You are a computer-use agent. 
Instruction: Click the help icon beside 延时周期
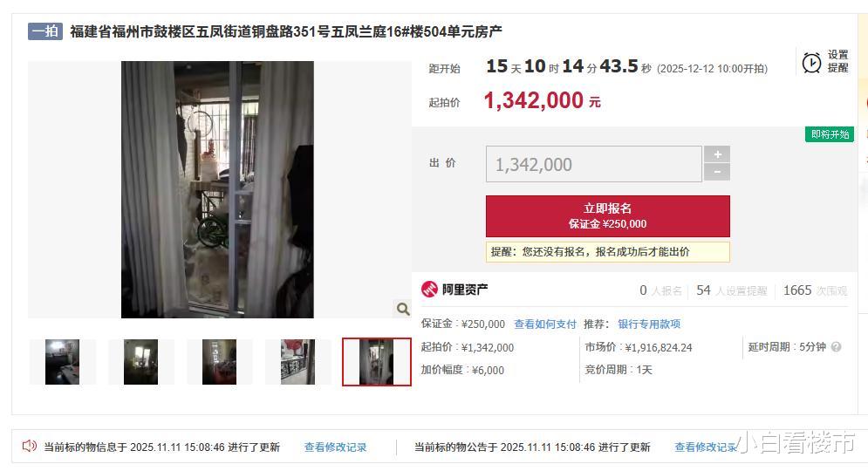[x=836, y=347]
